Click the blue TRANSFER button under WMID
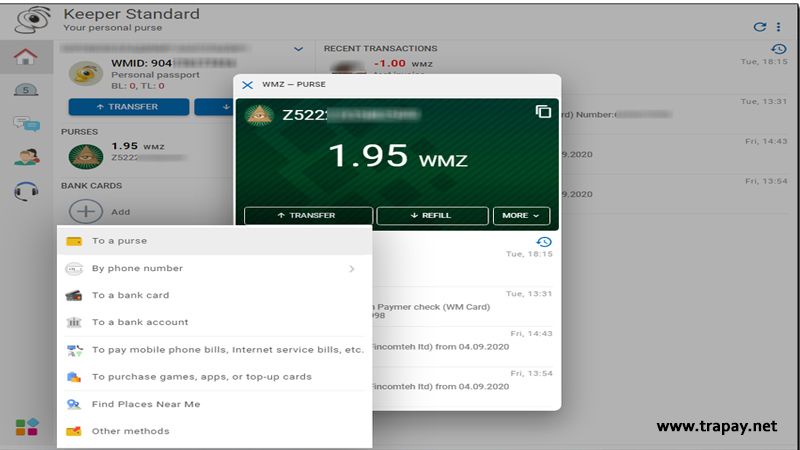 tap(129, 107)
